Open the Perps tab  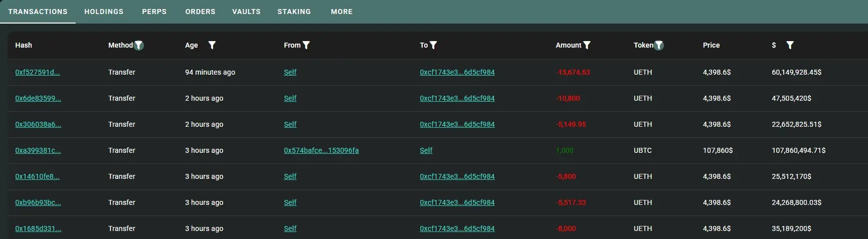tap(154, 12)
